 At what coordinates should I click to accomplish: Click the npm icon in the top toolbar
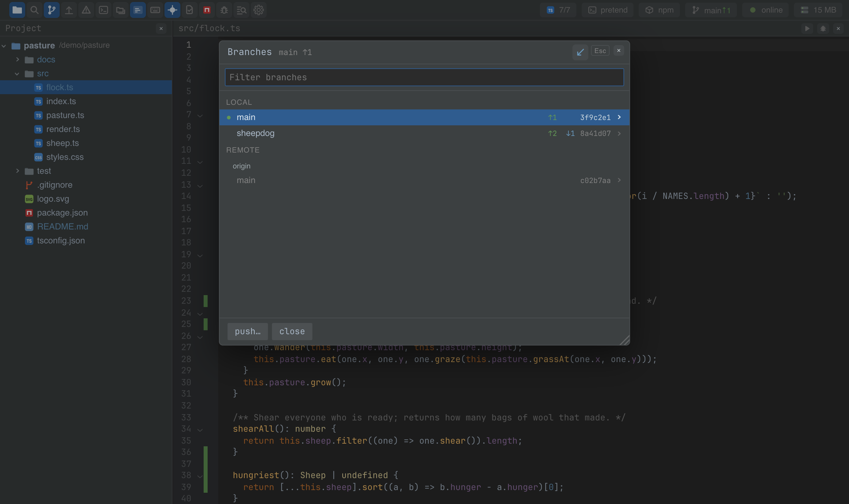tap(207, 10)
